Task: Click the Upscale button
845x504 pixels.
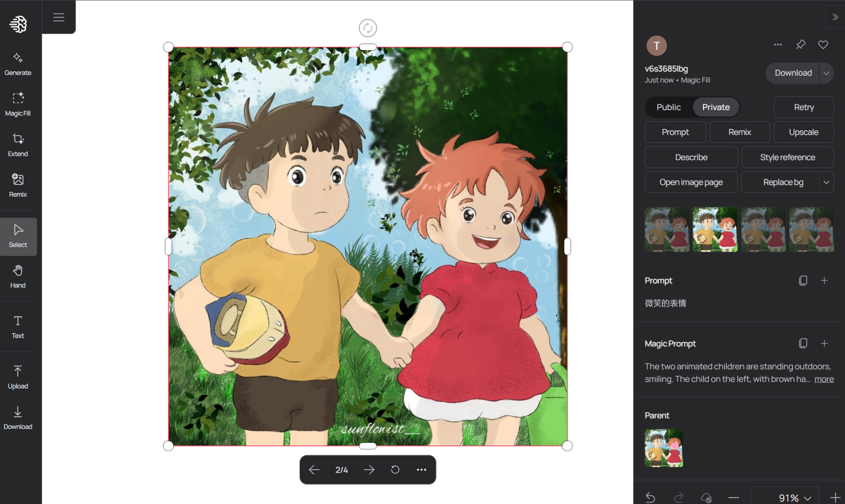Action: [x=803, y=132]
